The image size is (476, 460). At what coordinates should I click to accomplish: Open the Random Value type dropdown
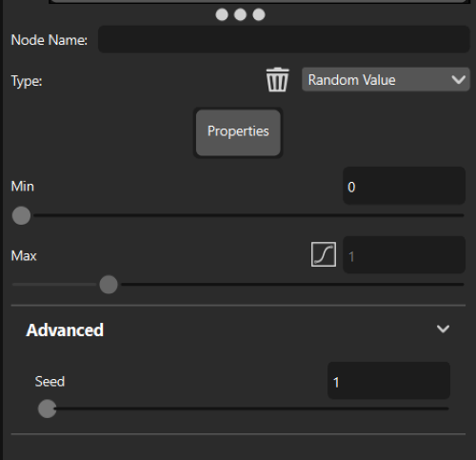386,79
